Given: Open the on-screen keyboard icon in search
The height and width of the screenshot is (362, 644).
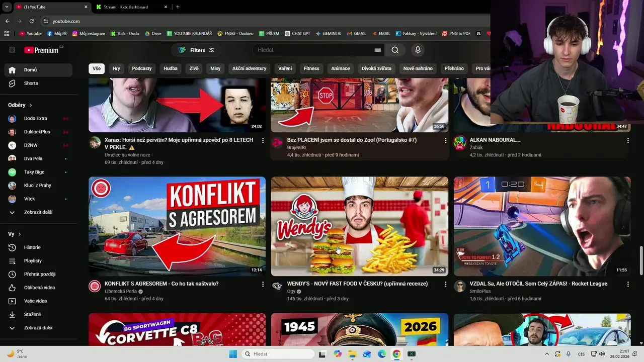Looking at the screenshot, I should [378, 50].
